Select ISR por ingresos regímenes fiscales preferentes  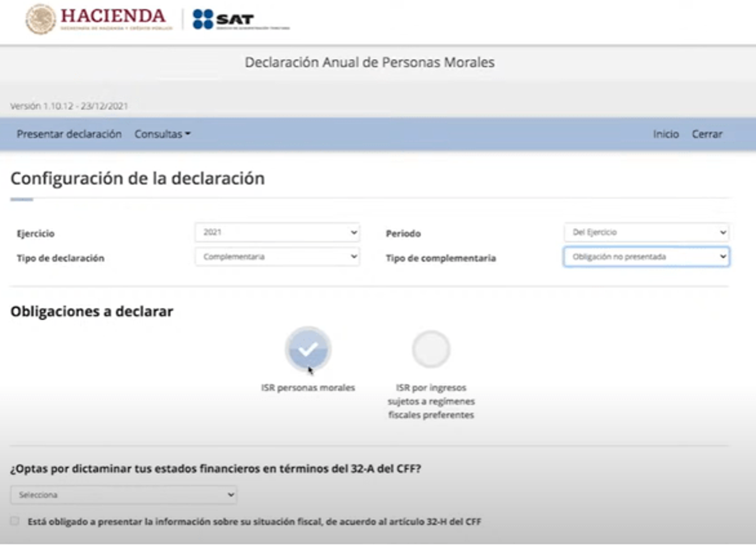point(431,349)
